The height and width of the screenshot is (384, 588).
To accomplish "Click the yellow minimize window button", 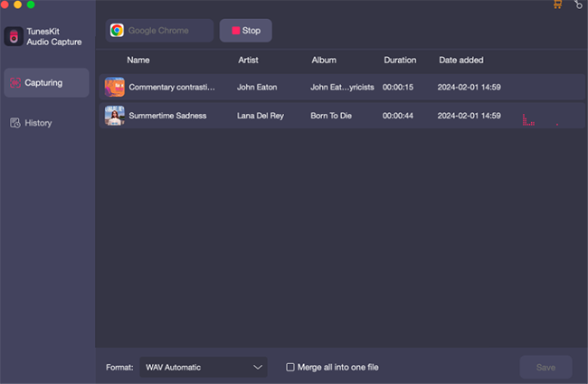I will point(17,5).
